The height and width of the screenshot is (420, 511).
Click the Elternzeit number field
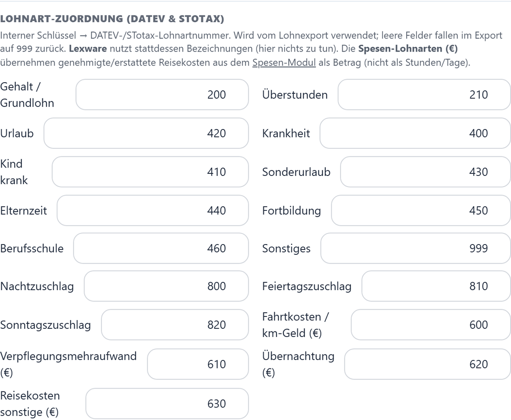click(153, 210)
